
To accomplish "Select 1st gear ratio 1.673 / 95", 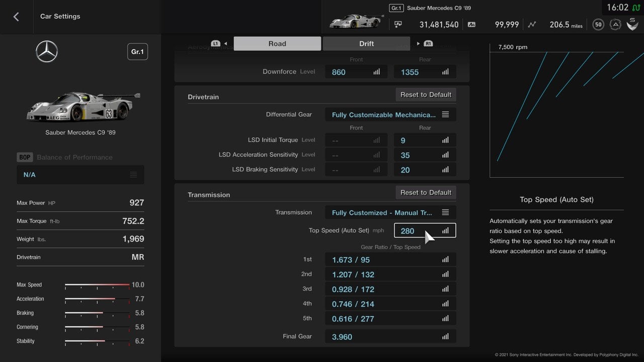I will (x=390, y=260).
